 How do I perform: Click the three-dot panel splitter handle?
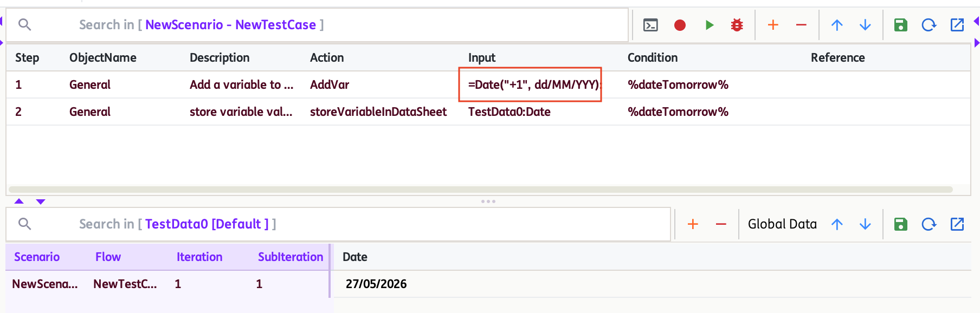(x=488, y=201)
